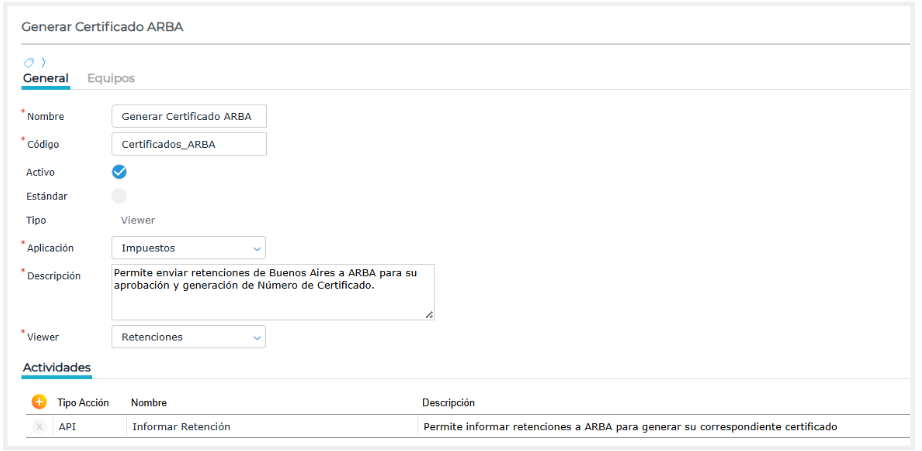
Task: Add a new activity with the orange plus
Action: (39, 402)
